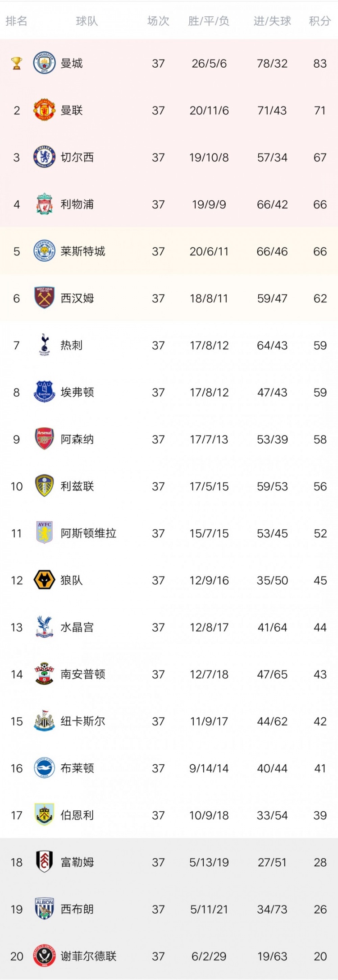Click the Arsenal cannon crest
Screen dimensions: 338x980
(x=44, y=439)
